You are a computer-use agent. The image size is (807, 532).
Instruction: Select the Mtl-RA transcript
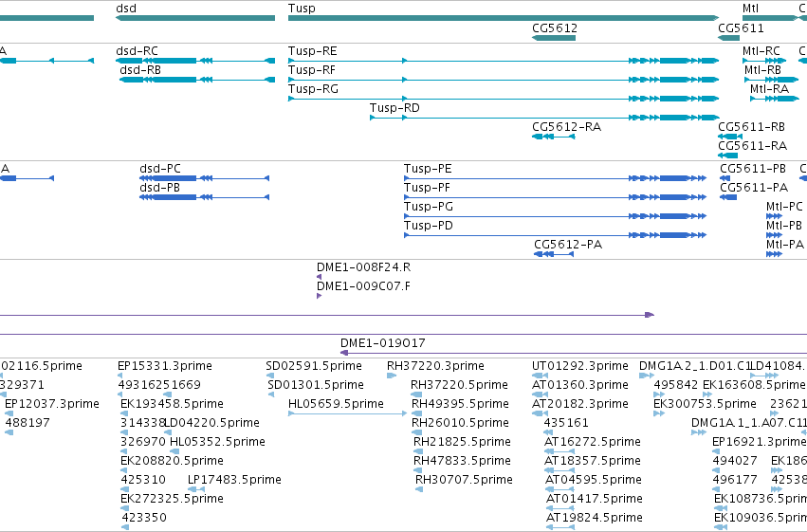click(775, 99)
